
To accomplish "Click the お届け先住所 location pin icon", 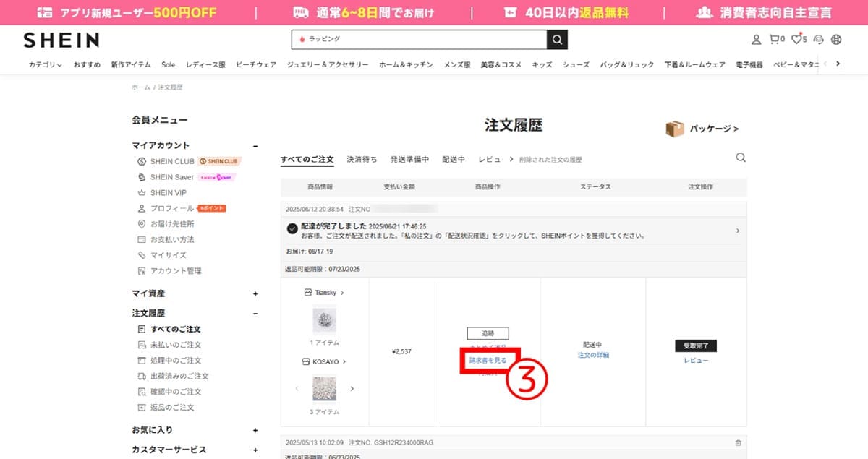I will point(143,224).
